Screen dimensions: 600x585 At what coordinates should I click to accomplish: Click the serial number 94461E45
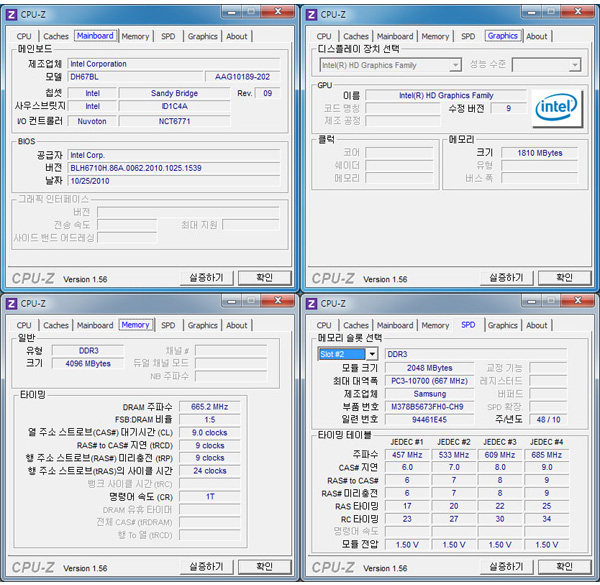[429, 420]
